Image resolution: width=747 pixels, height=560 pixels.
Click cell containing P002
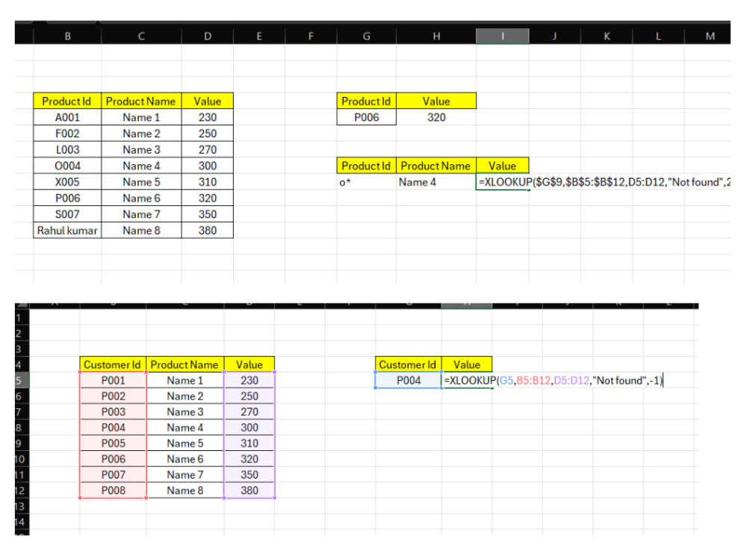pos(114,396)
